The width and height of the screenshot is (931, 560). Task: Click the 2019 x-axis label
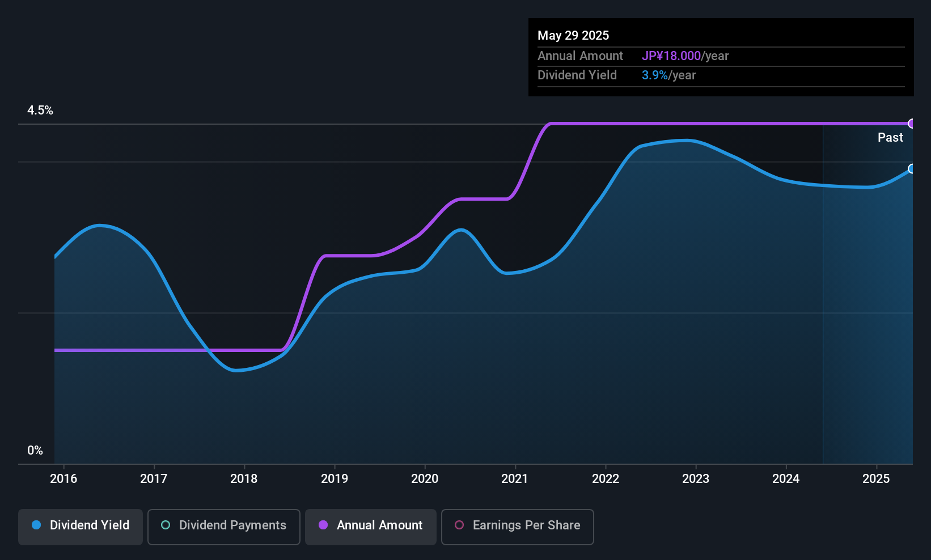click(335, 478)
